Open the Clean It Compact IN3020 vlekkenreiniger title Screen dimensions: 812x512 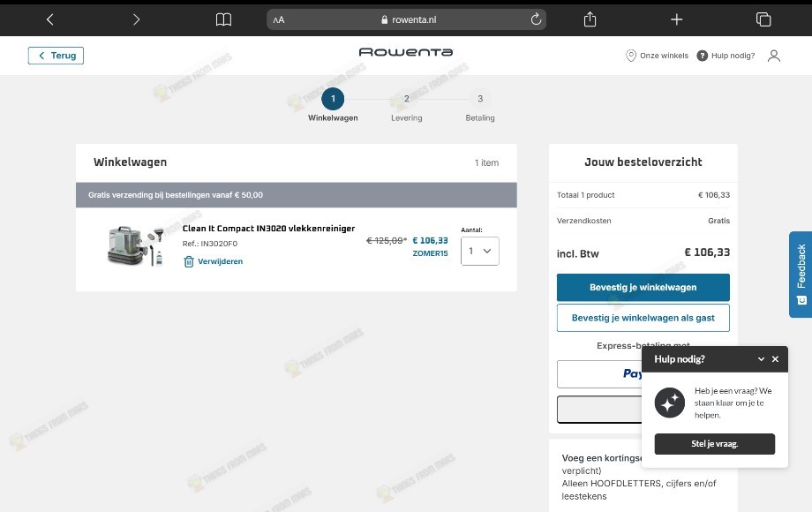tap(269, 229)
